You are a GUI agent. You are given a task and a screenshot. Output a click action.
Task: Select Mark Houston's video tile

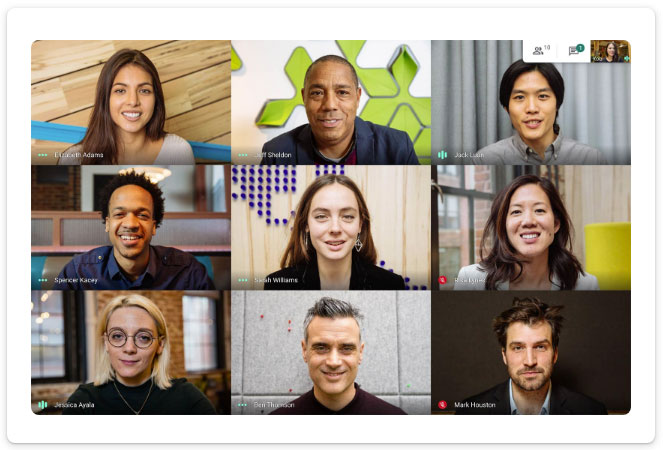tap(531, 352)
